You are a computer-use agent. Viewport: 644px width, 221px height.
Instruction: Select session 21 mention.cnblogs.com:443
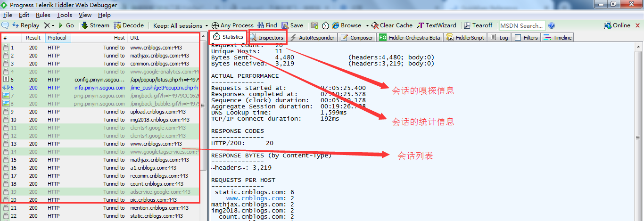(100, 208)
